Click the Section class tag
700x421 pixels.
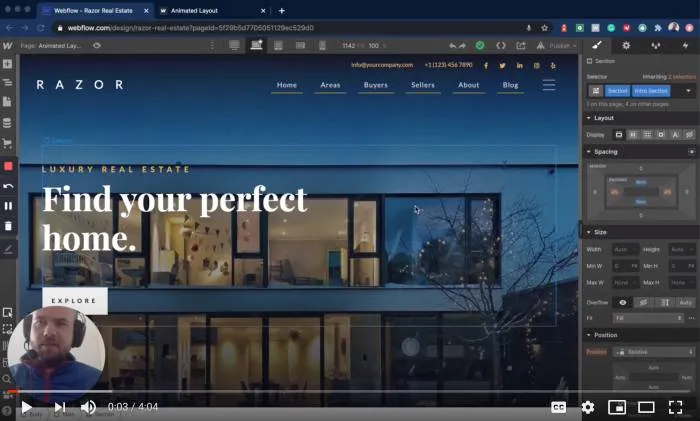617,91
